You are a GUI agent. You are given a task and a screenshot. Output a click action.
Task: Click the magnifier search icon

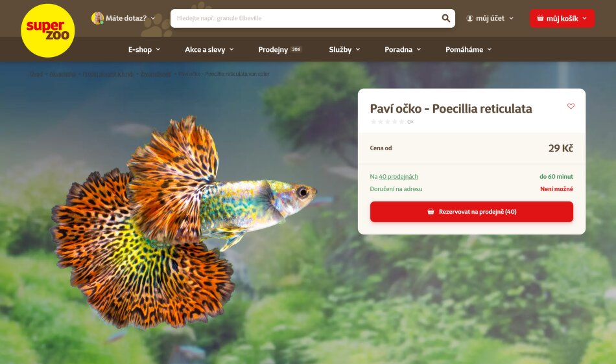click(x=446, y=18)
